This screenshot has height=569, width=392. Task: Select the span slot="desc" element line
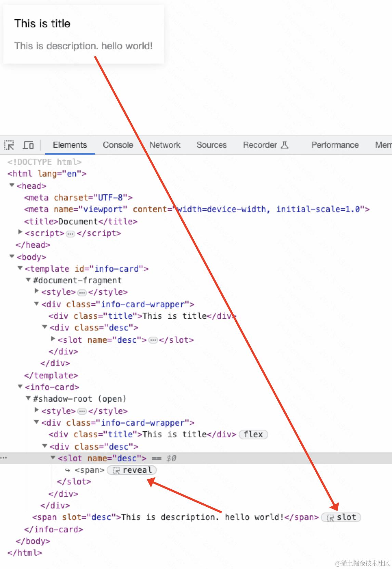click(x=175, y=517)
